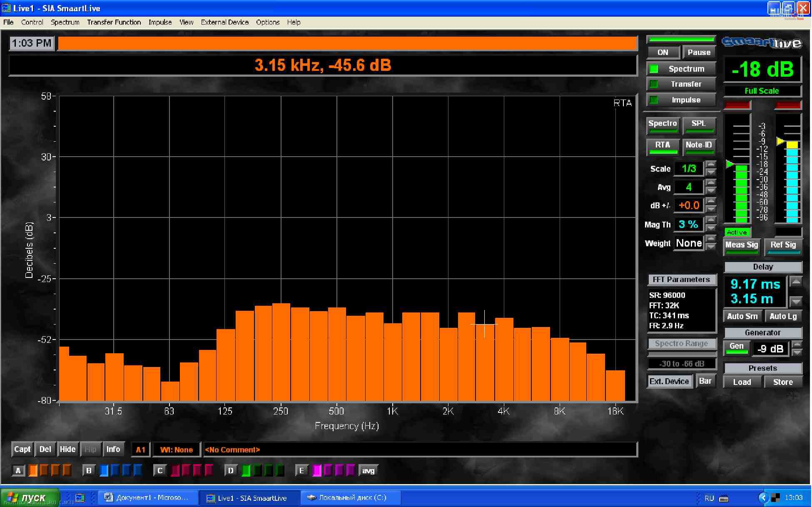Capture the trace with Capt
This screenshot has height=507, width=812.
pyautogui.click(x=22, y=450)
